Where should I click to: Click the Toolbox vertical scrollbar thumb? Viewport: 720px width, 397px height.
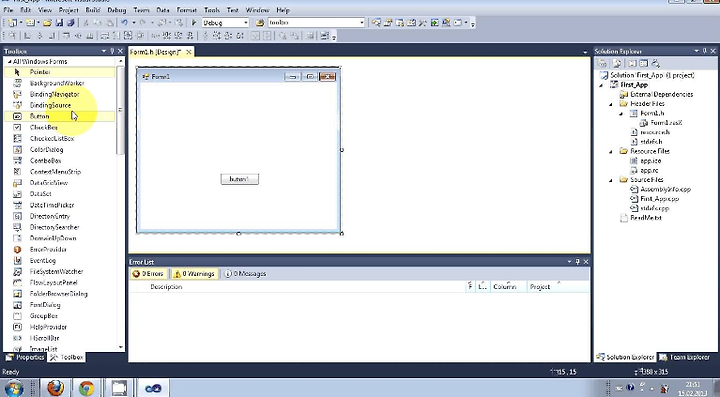pos(120,110)
